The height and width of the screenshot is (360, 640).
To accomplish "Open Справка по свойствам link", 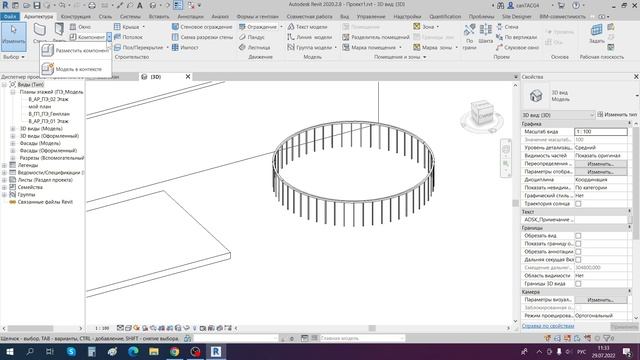I will pyautogui.click(x=548, y=326).
